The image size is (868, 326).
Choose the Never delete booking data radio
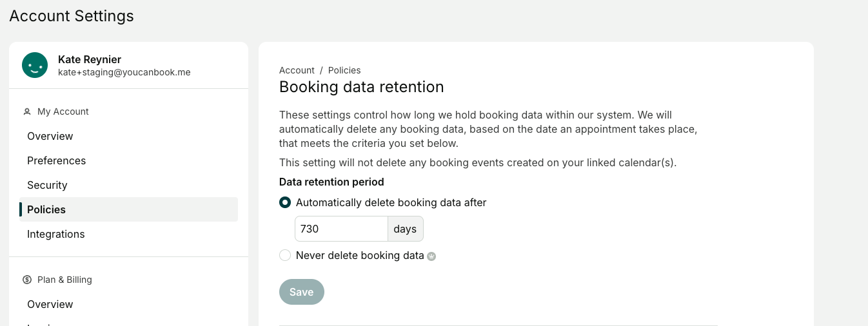tap(285, 255)
